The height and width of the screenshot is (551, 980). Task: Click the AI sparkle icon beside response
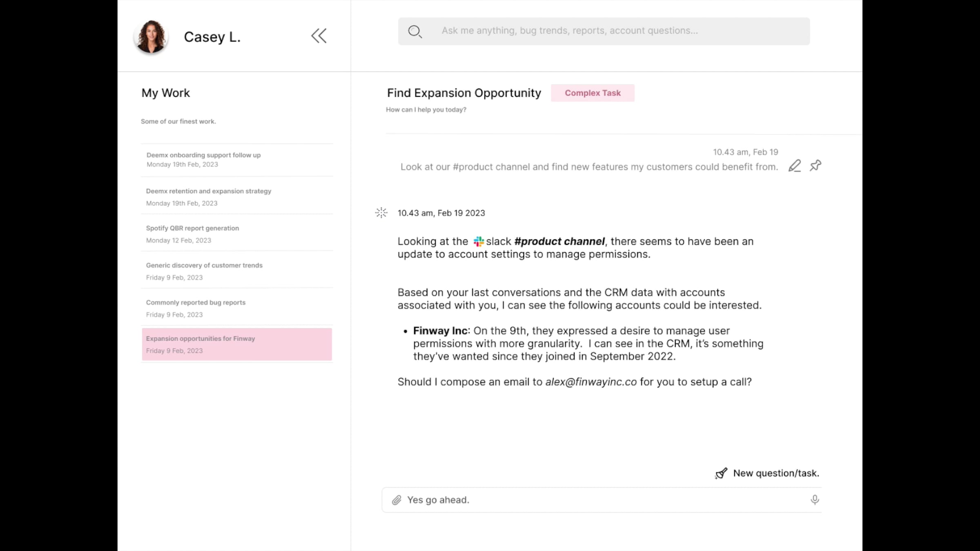(x=381, y=213)
